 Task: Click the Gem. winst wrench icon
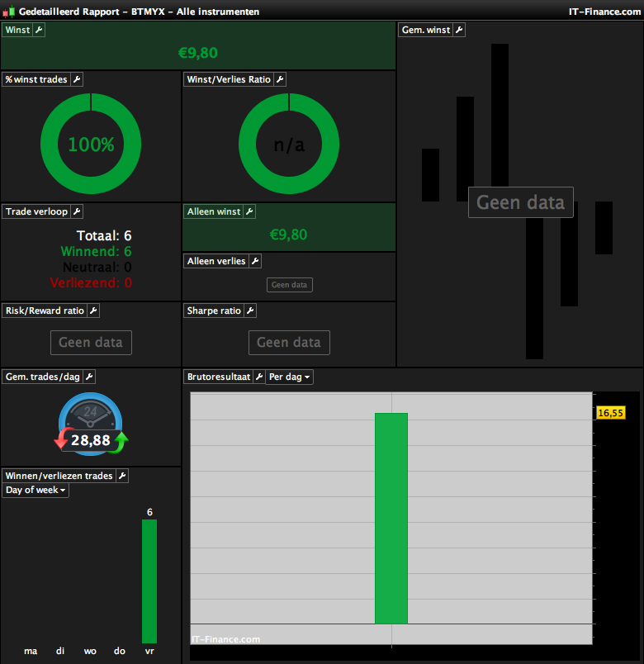(x=459, y=30)
